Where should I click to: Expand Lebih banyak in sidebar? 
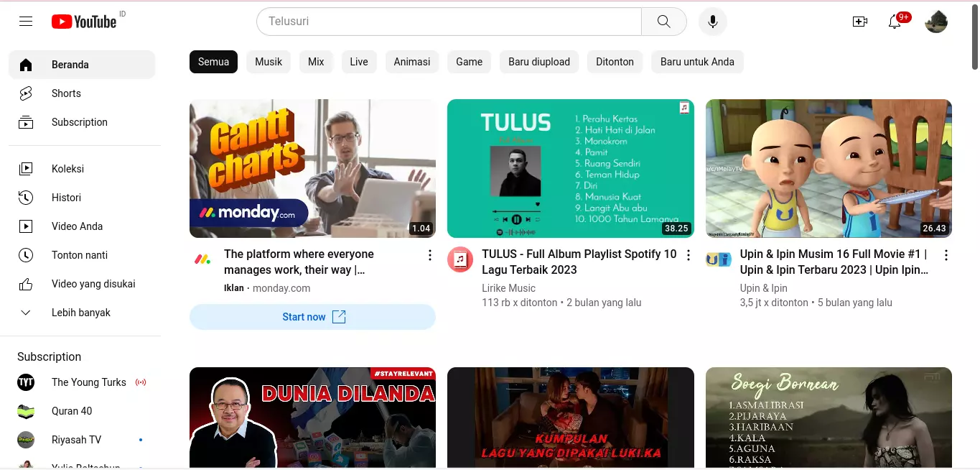pyautogui.click(x=82, y=313)
